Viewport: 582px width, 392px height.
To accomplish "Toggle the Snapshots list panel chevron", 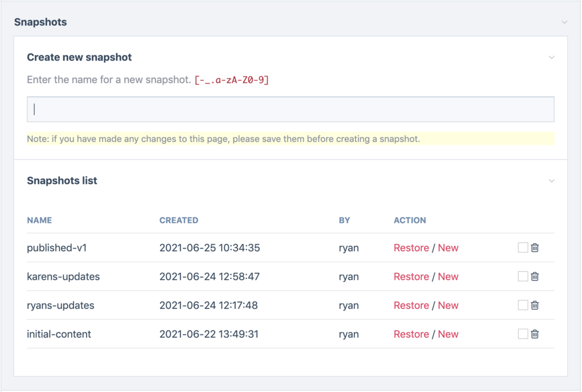I will tap(552, 181).
